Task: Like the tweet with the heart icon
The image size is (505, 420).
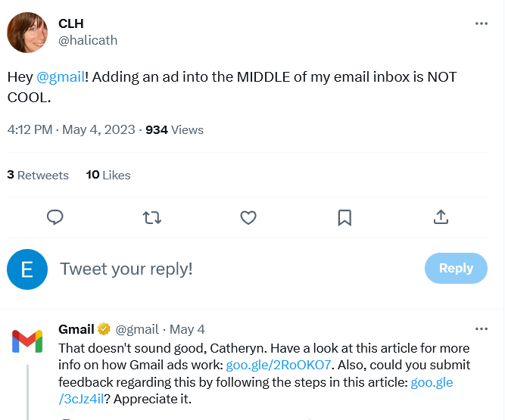Action: (x=248, y=217)
